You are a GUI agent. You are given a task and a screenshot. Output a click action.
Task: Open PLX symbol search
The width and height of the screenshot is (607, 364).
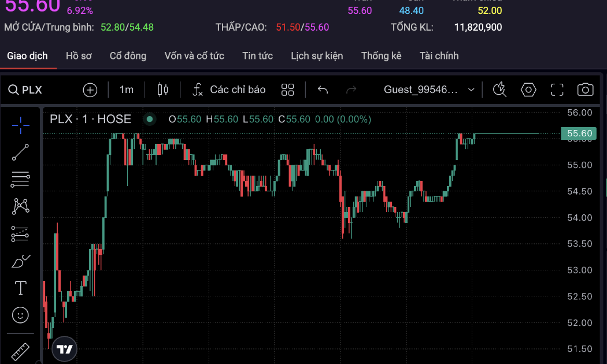[x=25, y=90]
